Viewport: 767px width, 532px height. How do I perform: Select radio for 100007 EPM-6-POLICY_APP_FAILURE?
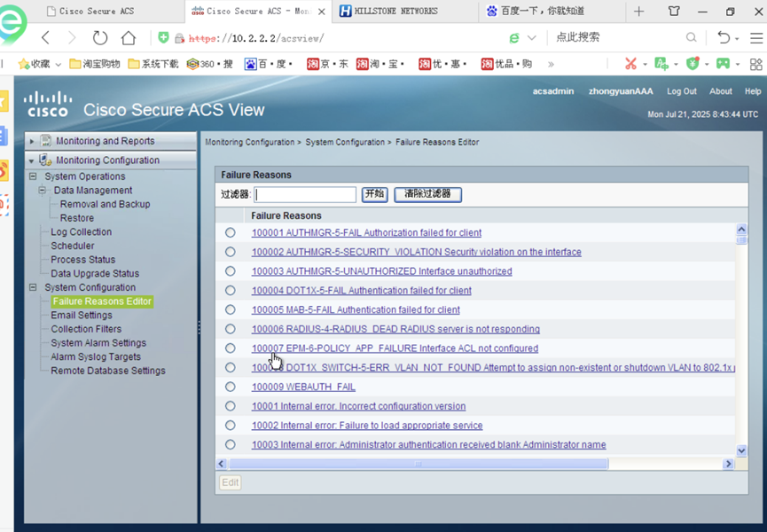tap(230, 348)
